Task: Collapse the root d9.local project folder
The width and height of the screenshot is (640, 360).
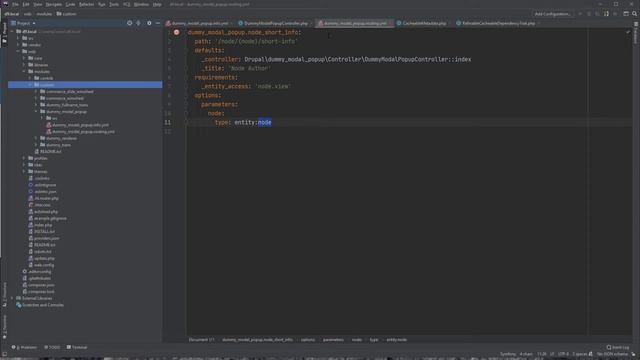Action: [x=12, y=31]
